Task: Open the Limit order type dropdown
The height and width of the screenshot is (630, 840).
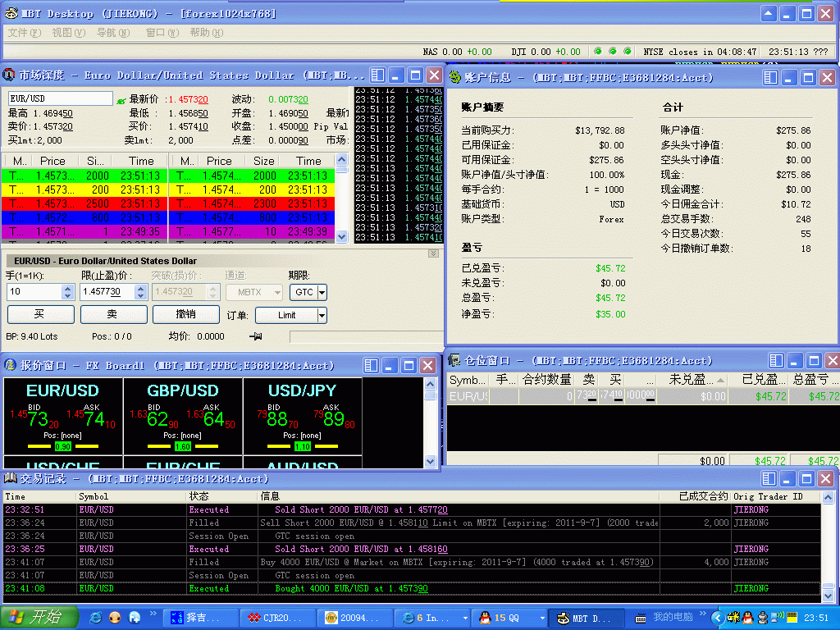Action: coord(322,315)
